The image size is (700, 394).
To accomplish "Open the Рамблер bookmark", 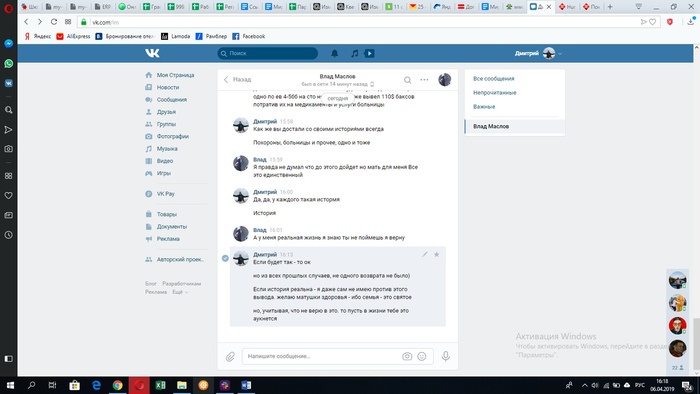I will pos(211,36).
